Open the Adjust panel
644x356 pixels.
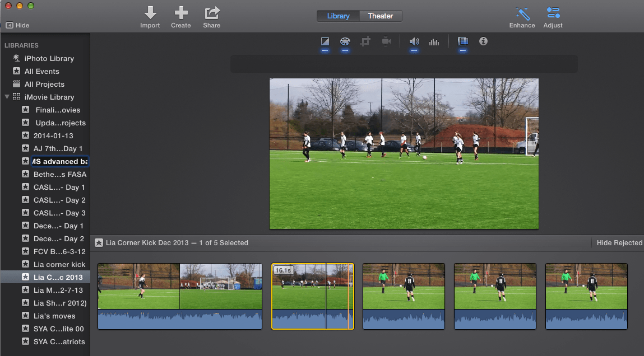pyautogui.click(x=553, y=17)
